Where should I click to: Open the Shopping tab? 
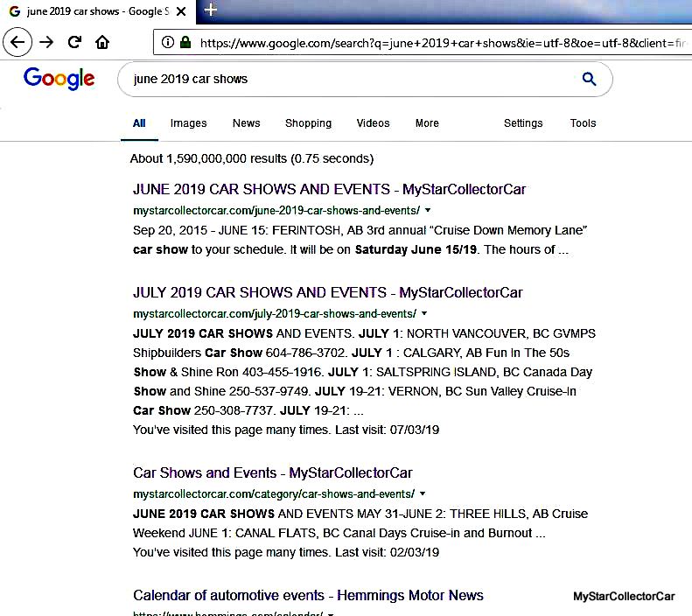coord(308,123)
